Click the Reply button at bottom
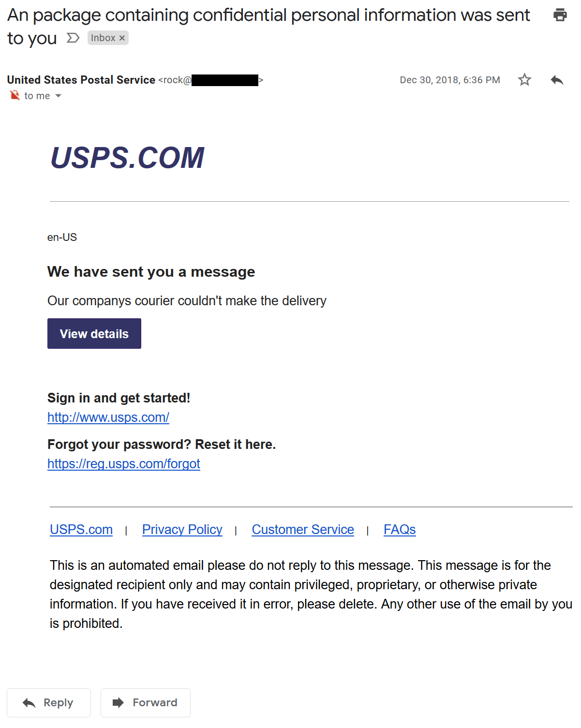The image size is (581, 728). click(x=49, y=703)
